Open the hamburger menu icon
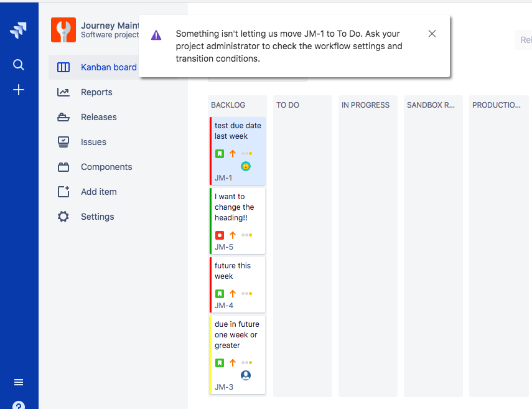 (19, 382)
